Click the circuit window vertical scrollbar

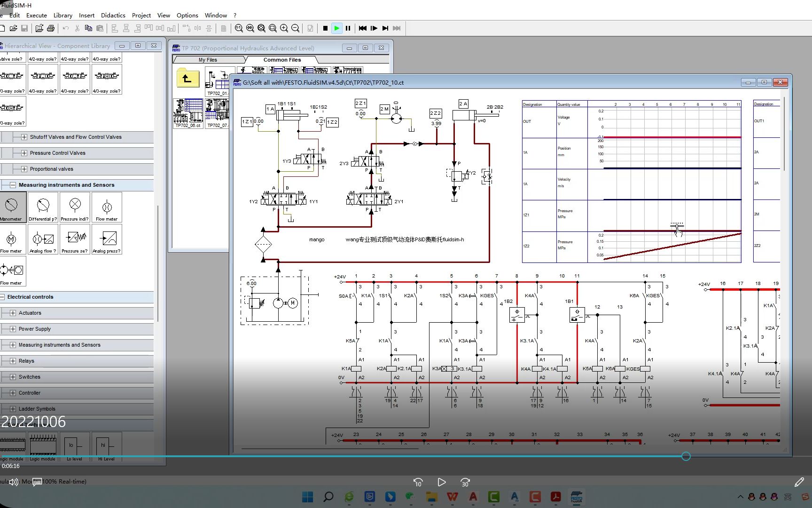coord(784,134)
